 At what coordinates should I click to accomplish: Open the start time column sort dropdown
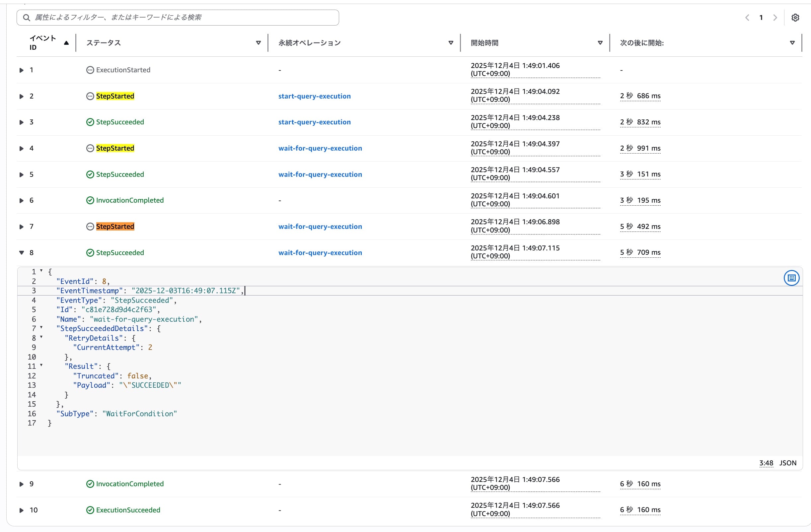pyautogui.click(x=600, y=43)
